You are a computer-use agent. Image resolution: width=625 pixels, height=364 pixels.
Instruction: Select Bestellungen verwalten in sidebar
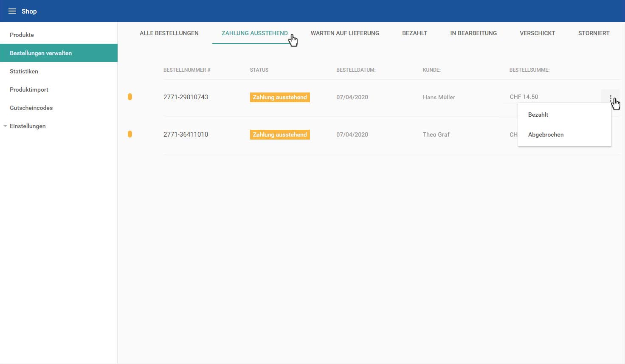pyautogui.click(x=59, y=53)
